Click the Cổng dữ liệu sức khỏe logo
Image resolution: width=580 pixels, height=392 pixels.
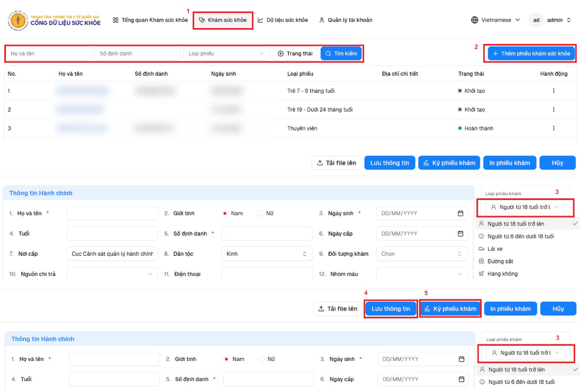click(54, 20)
